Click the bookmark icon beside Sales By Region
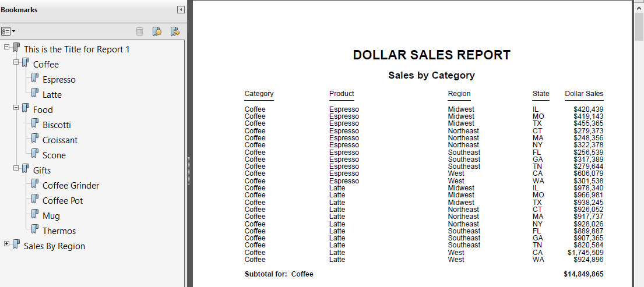 point(16,245)
